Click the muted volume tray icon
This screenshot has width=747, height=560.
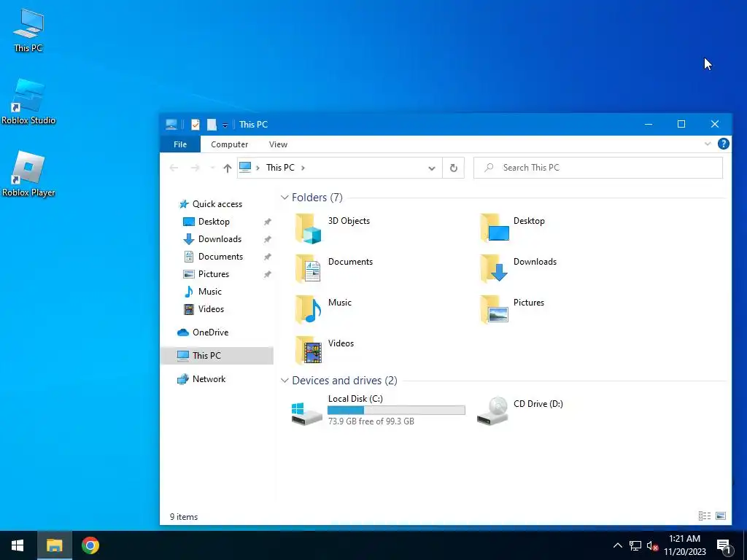coord(652,545)
